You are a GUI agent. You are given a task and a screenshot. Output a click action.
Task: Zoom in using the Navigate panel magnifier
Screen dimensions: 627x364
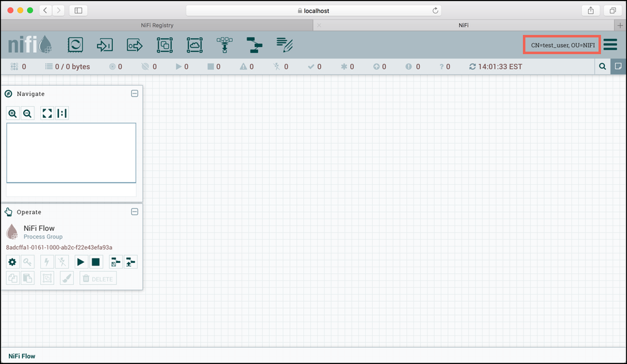13,113
